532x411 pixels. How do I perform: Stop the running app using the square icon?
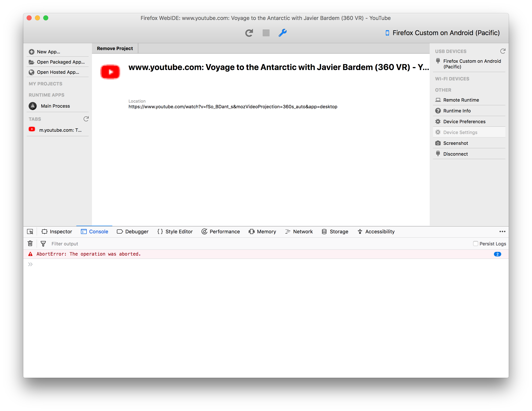coord(266,33)
